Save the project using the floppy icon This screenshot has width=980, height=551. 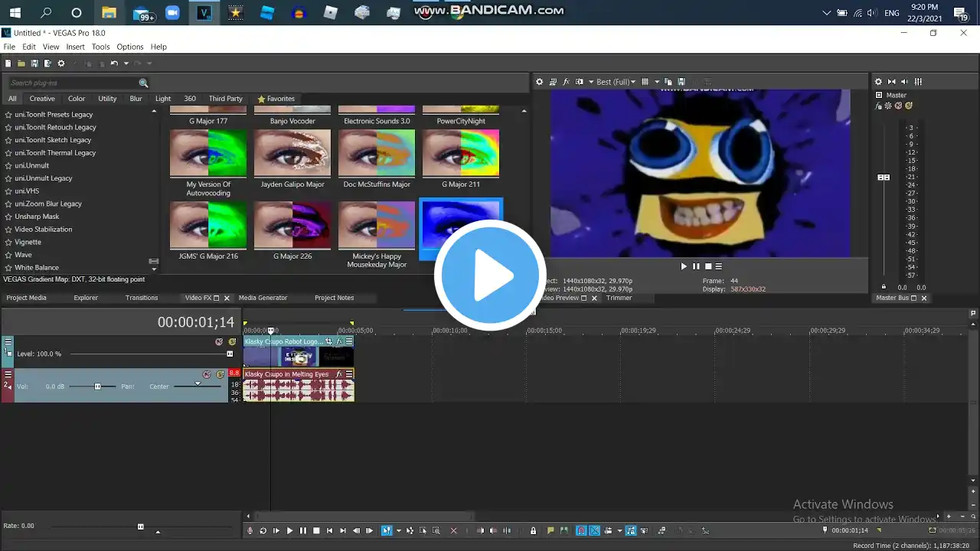point(34,64)
